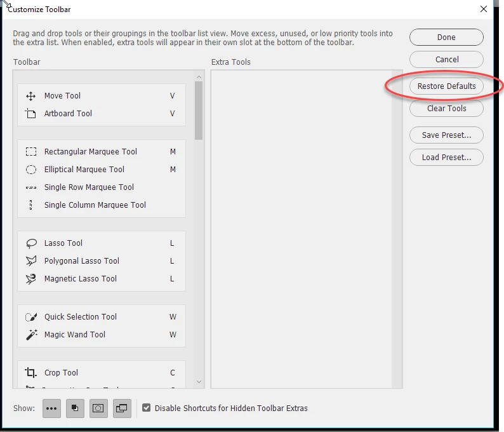Viewport: 504px width, 432px height.
Task: Click the Rectangular Marquee Tool label
Action: [x=91, y=151]
